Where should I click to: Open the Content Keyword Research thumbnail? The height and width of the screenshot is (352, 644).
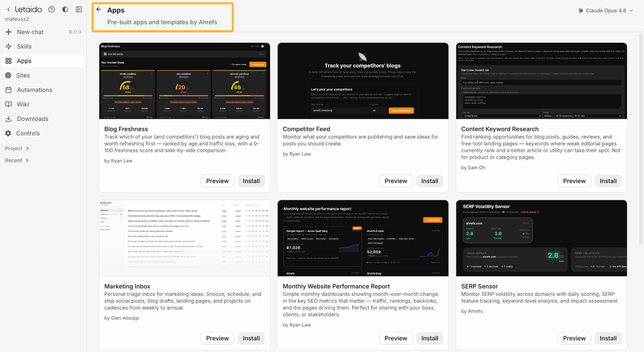[x=541, y=81]
